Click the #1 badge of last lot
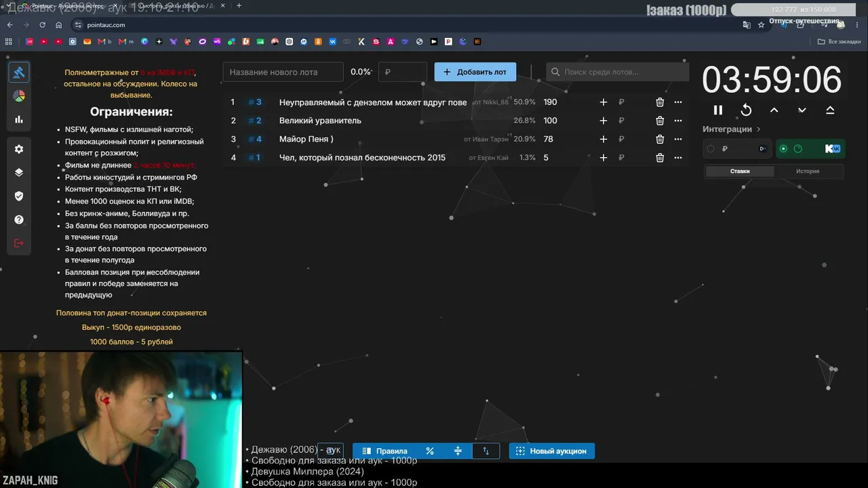 click(254, 157)
